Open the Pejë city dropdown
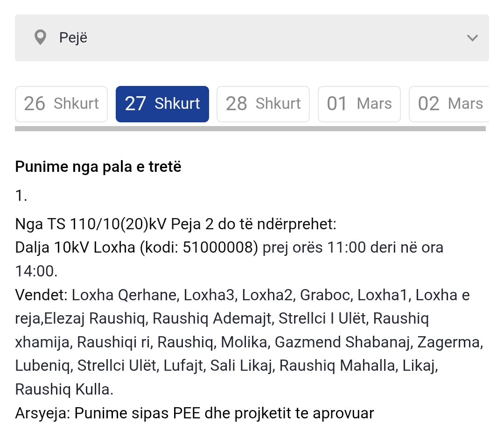Screen dimensions: 504x438 pyautogui.click(x=252, y=38)
